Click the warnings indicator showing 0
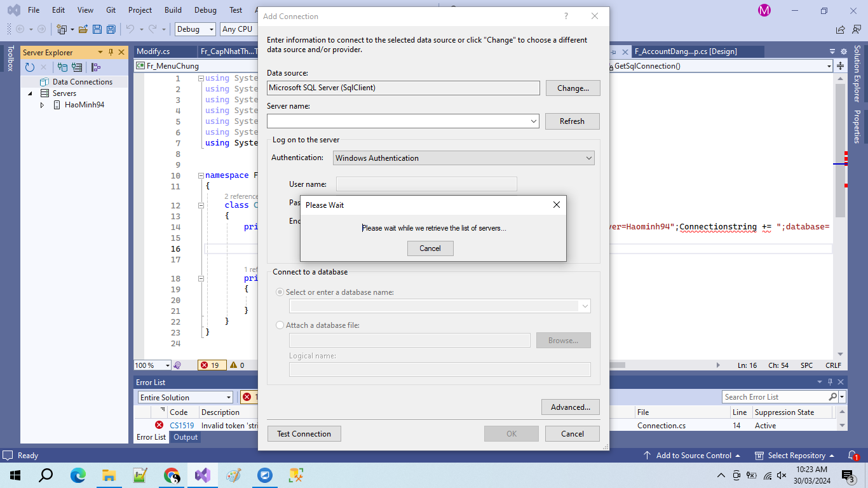 click(x=237, y=365)
